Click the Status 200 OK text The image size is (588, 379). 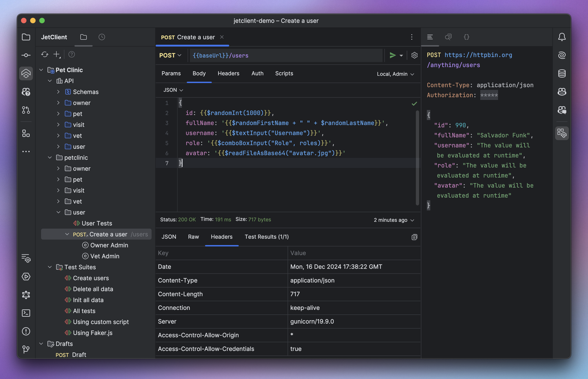(x=178, y=220)
